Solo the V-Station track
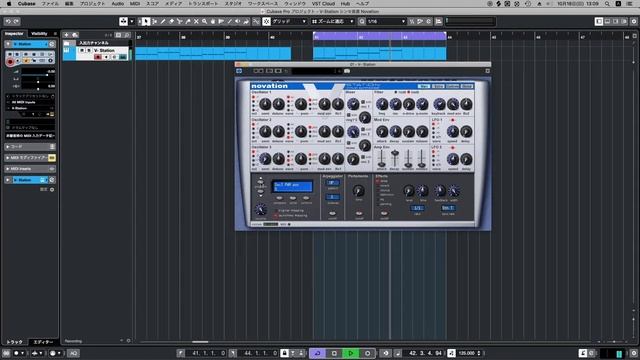Viewport: 640px width, 360px height. point(89,50)
